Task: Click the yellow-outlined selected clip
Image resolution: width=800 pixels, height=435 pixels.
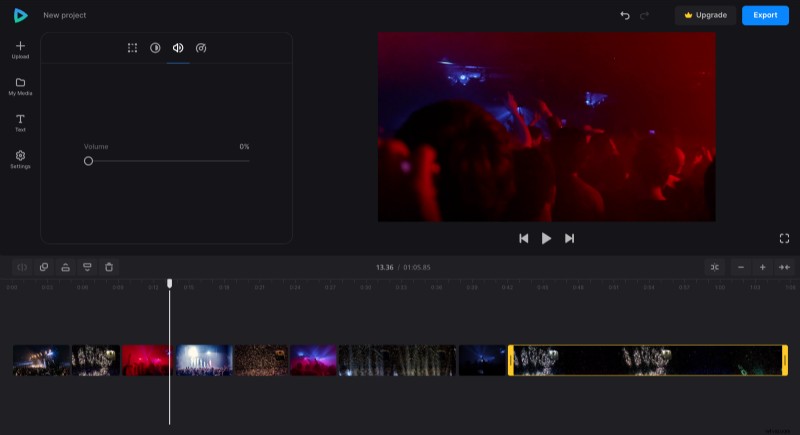Action: coord(647,360)
